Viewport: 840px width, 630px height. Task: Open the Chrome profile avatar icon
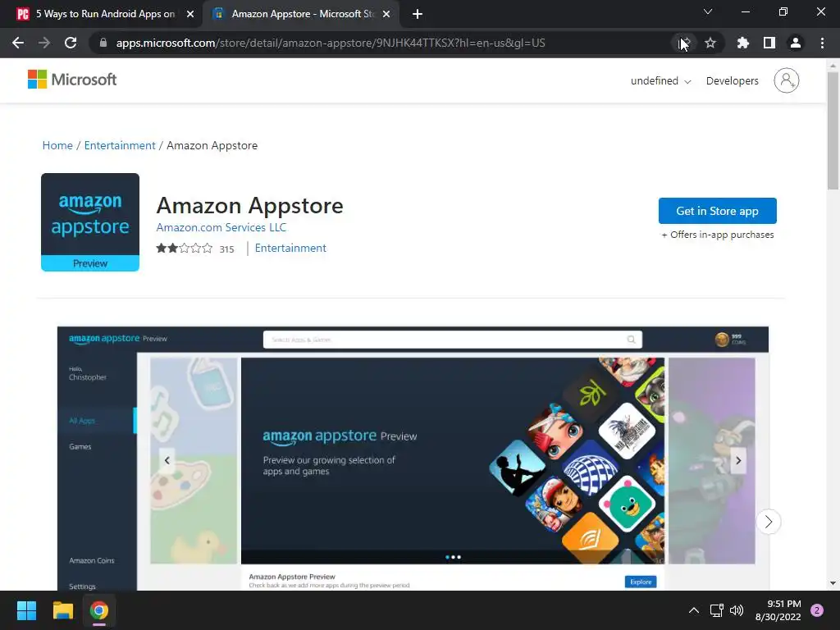point(796,43)
